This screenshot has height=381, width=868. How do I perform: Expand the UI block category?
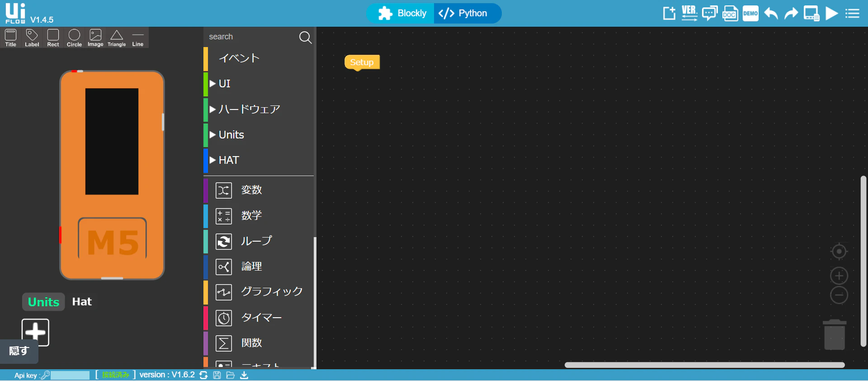click(x=259, y=84)
